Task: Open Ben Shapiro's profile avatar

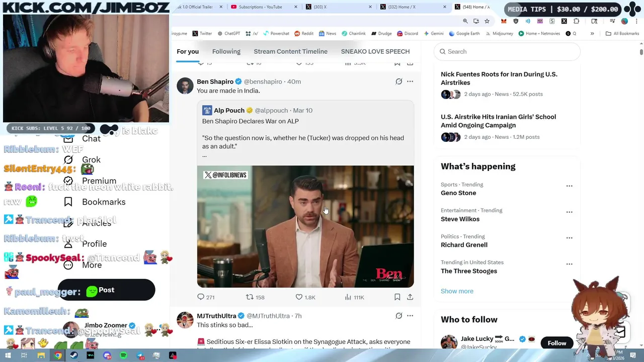Action: coord(185,85)
